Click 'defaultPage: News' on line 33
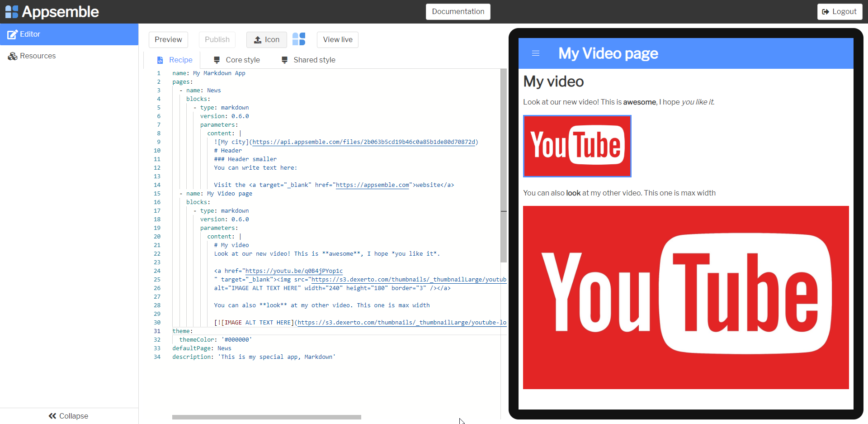 [202, 348]
